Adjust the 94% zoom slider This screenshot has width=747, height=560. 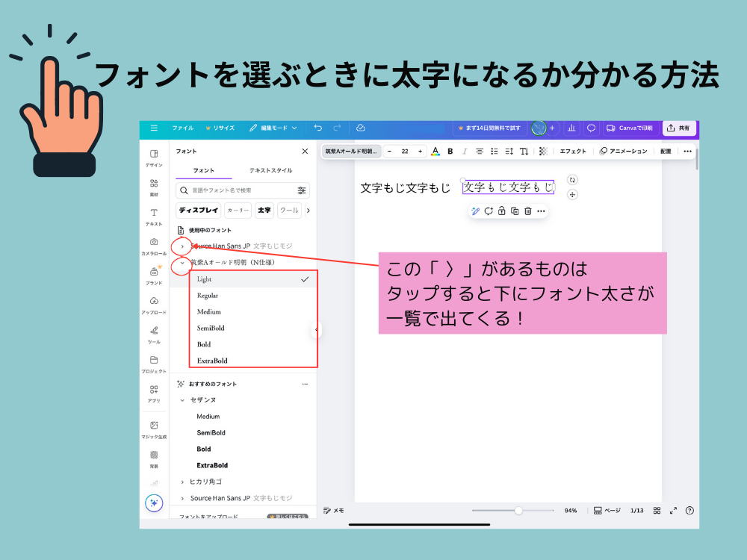point(518,511)
